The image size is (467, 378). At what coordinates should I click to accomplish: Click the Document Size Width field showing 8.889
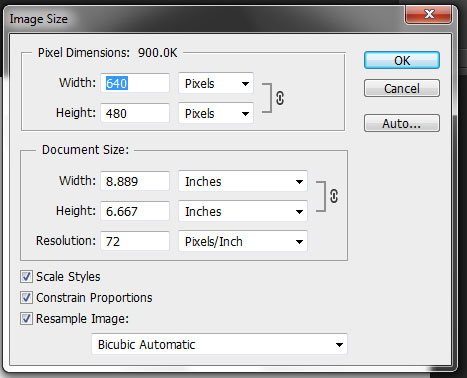click(135, 181)
